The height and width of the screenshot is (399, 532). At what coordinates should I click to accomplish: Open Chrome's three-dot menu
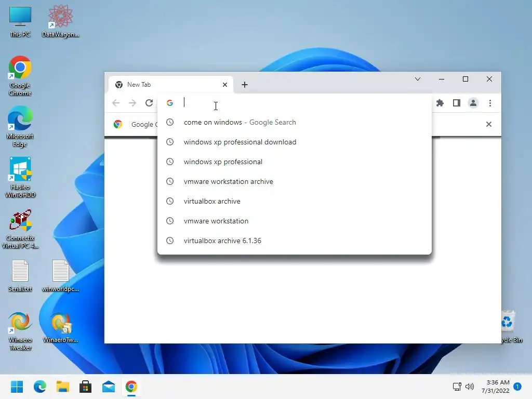pos(490,103)
